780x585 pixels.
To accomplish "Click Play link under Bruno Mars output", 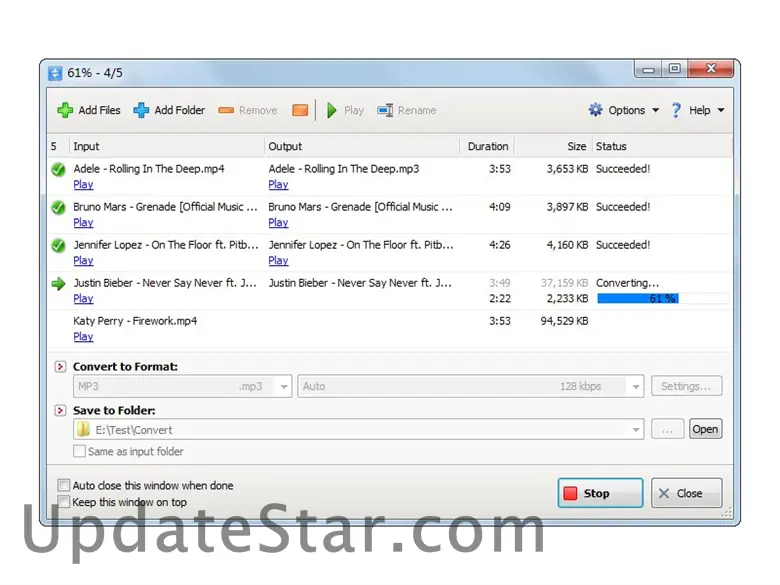I will point(278,222).
